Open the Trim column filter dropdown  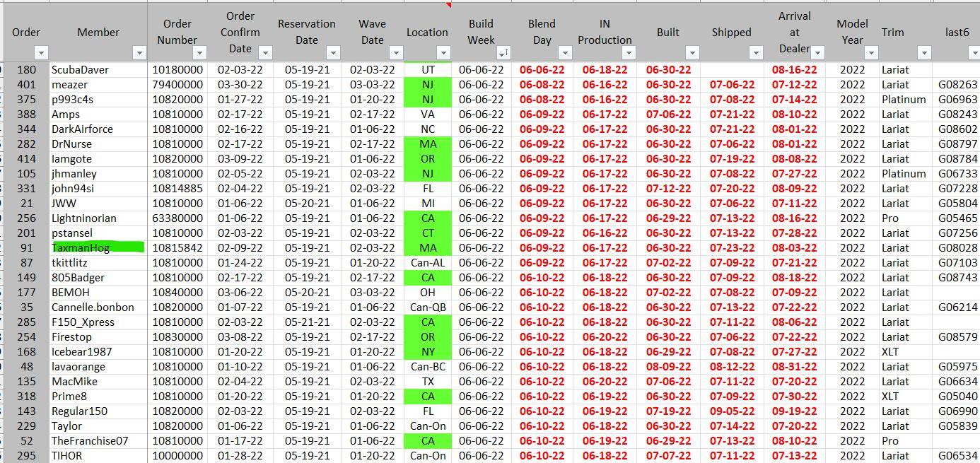coord(923,53)
